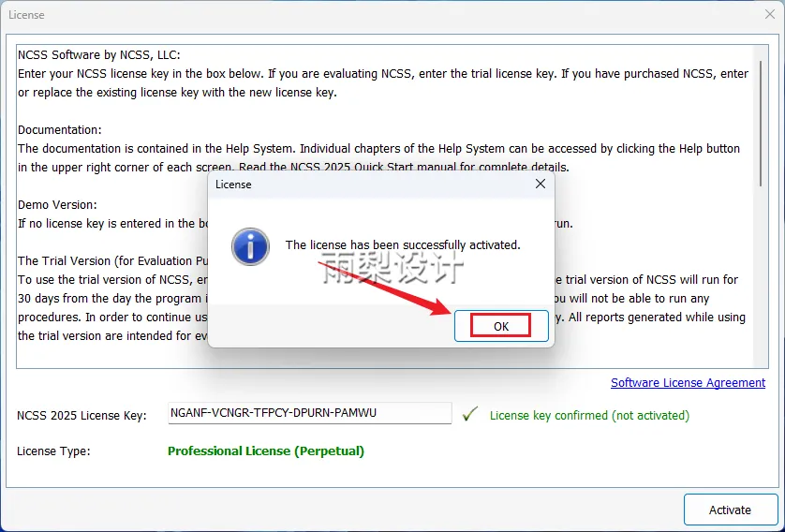The width and height of the screenshot is (785, 532).
Task: Click the blue information icon
Action: 250,246
